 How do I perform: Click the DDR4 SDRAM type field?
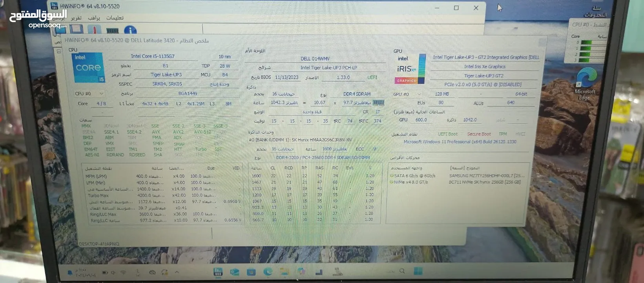pos(357,94)
